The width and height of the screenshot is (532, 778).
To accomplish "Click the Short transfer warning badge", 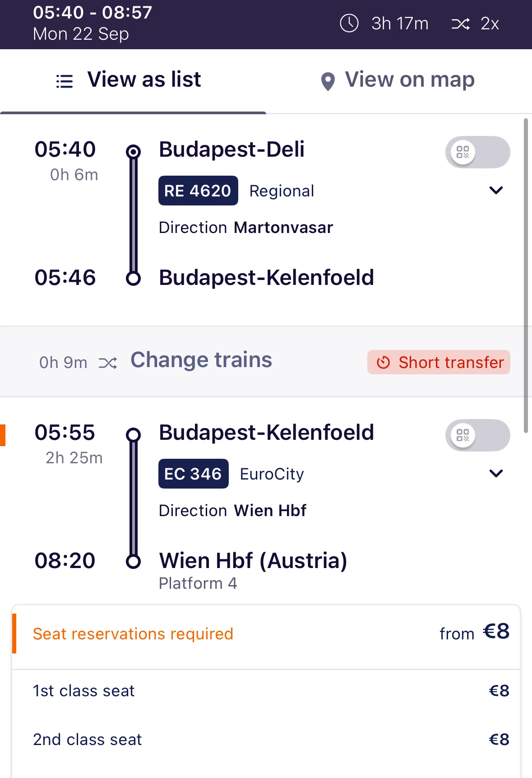I will point(439,363).
